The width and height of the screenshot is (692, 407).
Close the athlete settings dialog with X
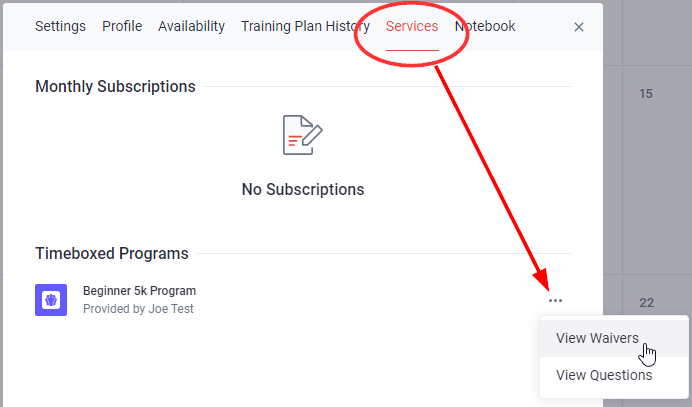(x=579, y=27)
